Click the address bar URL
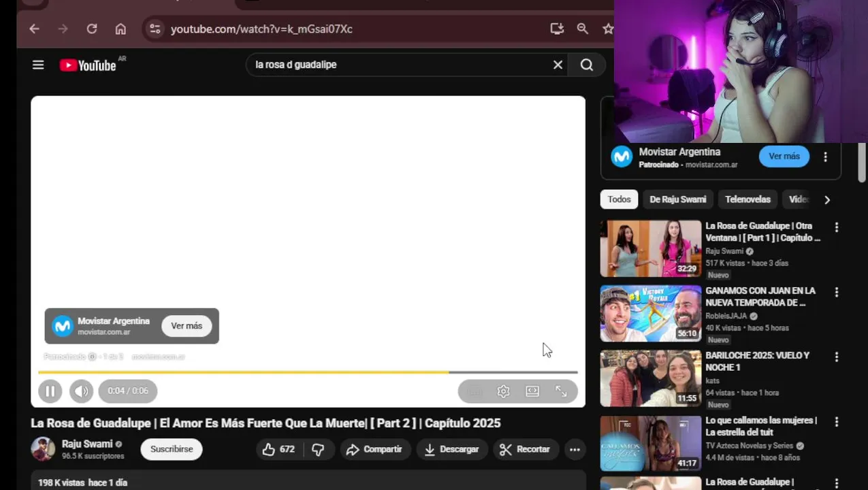868x490 pixels. (x=261, y=29)
